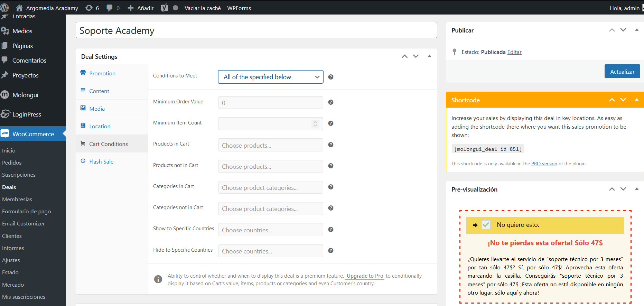Collapse the Shortcode panel with triangle toggle
Screen dimensions: 644x306
tap(636, 100)
